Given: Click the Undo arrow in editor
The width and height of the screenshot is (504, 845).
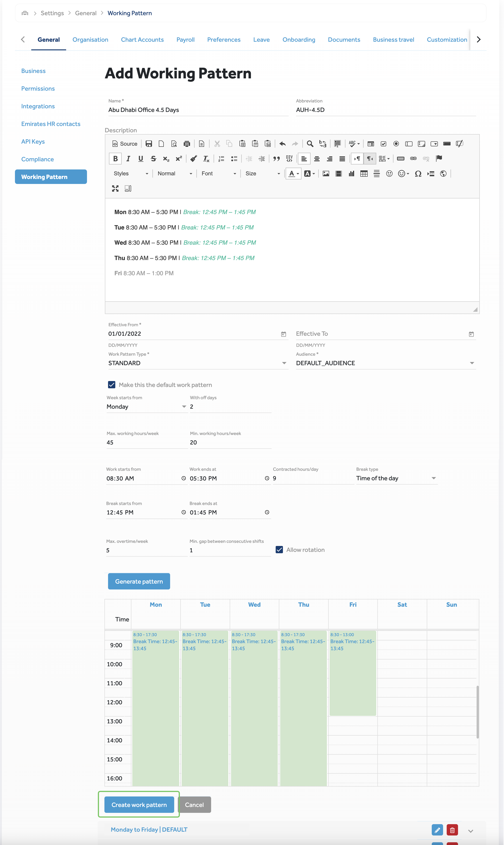Looking at the screenshot, I should (282, 144).
